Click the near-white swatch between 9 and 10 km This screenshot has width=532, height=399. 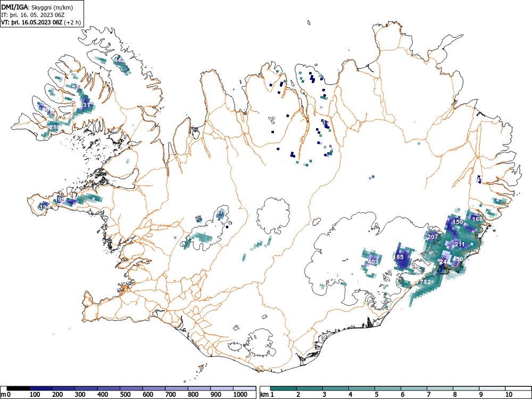(x=493, y=388)
